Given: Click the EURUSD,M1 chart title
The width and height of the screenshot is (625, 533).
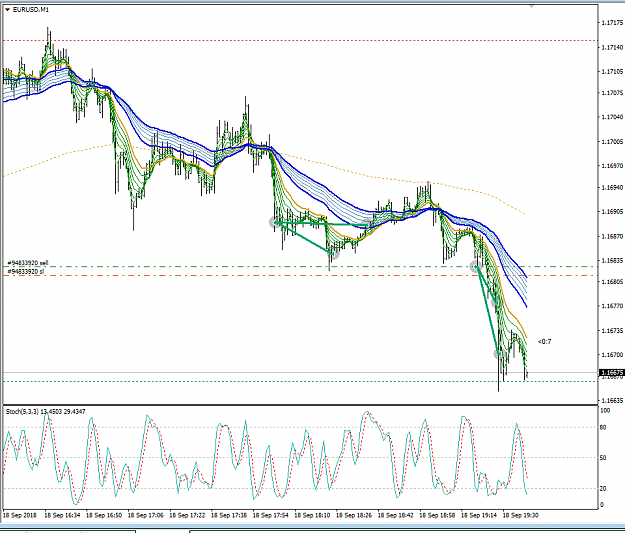Looking at the screenshot, I should (31, 10).
